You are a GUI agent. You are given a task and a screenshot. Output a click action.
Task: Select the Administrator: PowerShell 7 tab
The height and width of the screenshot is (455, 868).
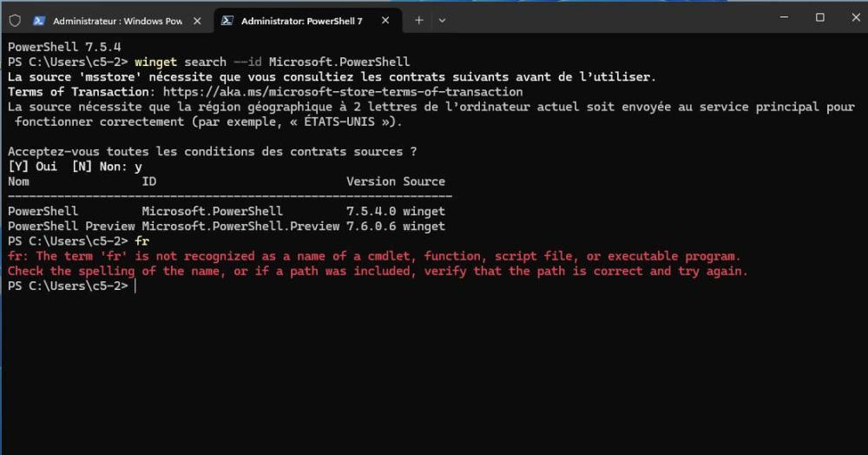point(301,20)
